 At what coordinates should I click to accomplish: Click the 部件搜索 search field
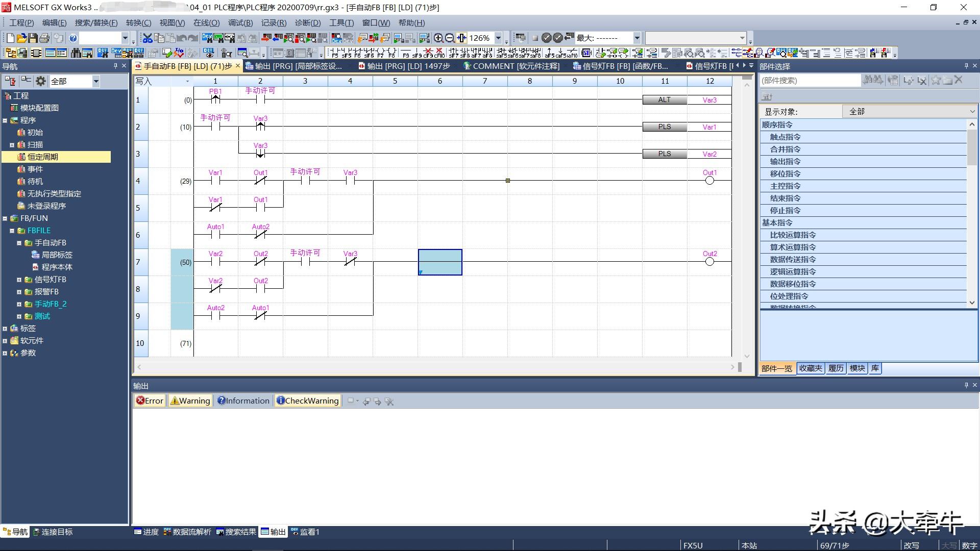809,81
